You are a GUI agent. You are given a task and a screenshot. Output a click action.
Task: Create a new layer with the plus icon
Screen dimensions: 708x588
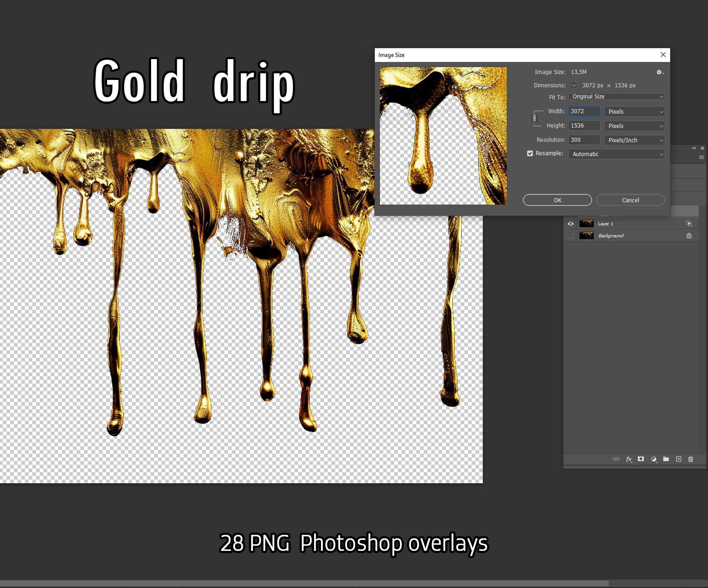click(678, 459)
